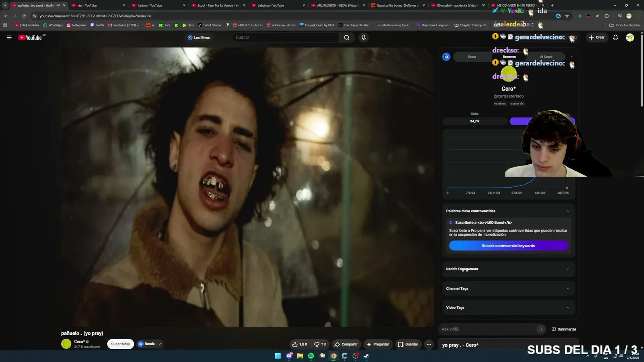Click the Summarize button
Image resolution: width=644 pixels, height=362 pixels.
563,329
